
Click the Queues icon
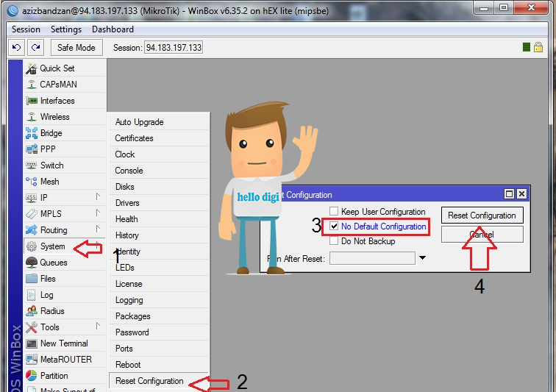point(31,263)
